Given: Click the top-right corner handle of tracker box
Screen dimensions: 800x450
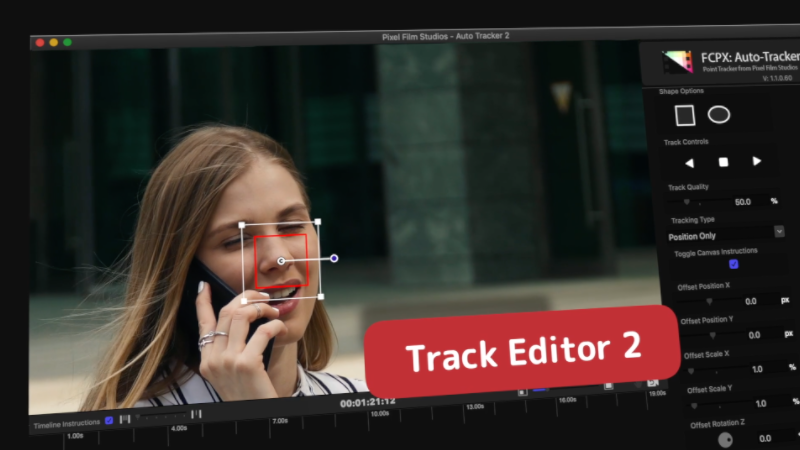Looking at the screenshot, I should point(318,222).
